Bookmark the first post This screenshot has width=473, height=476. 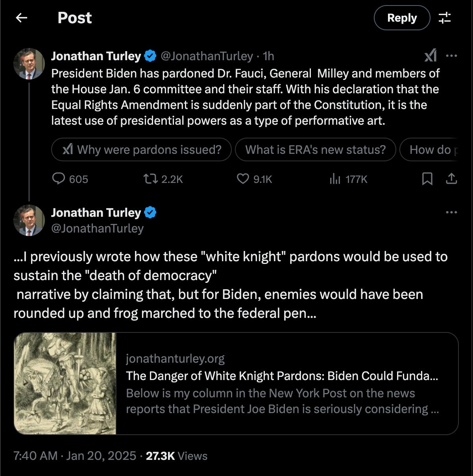pyautogui.click(x=427, y=179)
